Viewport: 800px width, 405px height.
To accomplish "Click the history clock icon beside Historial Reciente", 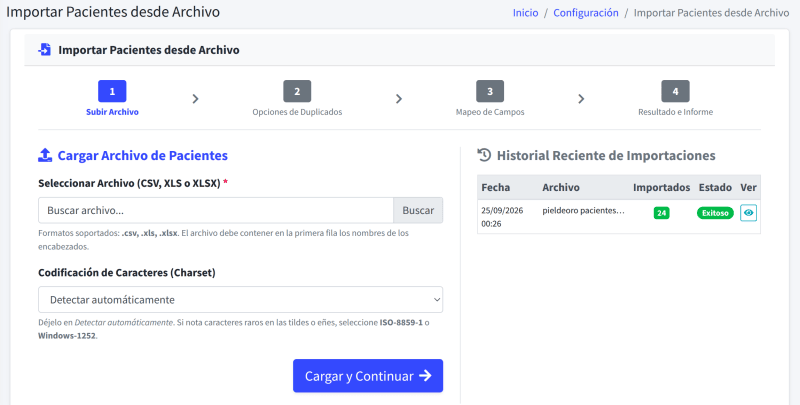I will pos(484,155).
